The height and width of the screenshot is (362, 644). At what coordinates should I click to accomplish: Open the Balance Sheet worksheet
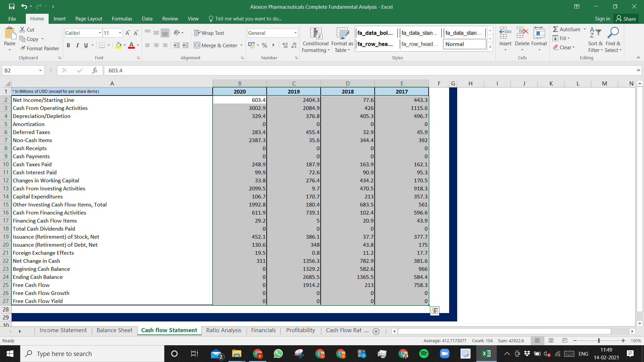coord(114,330)
